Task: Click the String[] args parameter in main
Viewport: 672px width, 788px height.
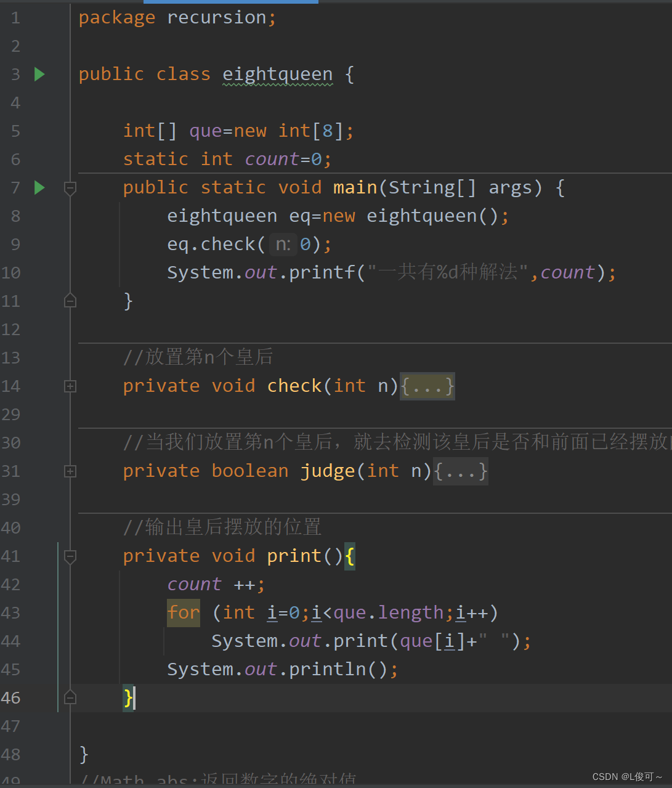Action: pyautogui.click(x=468, y=187)
